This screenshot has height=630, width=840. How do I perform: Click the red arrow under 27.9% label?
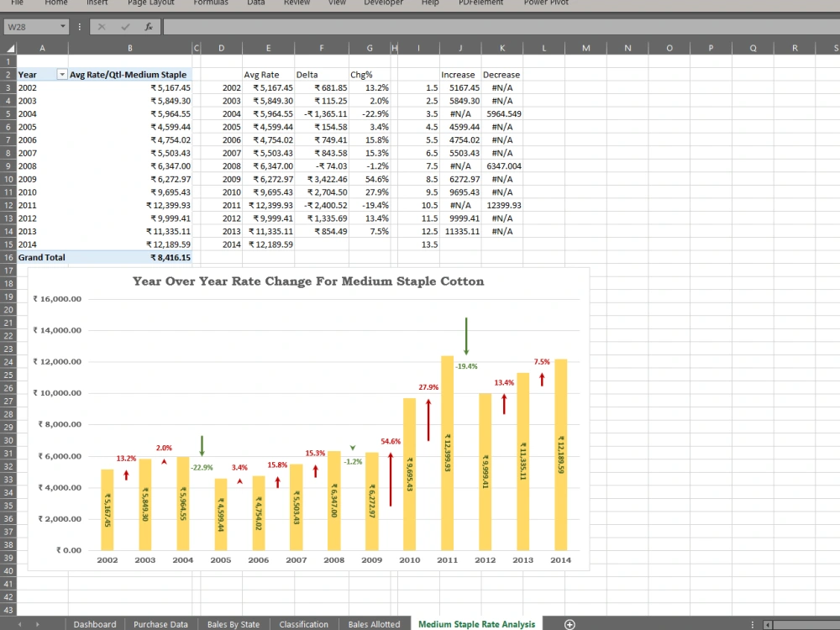coord(428,420)
